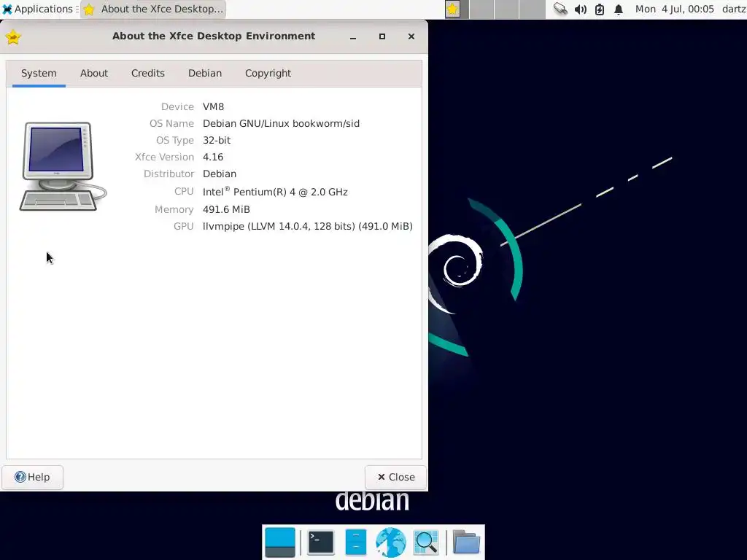Click the OS type value 32-bit

pos(216,140)
